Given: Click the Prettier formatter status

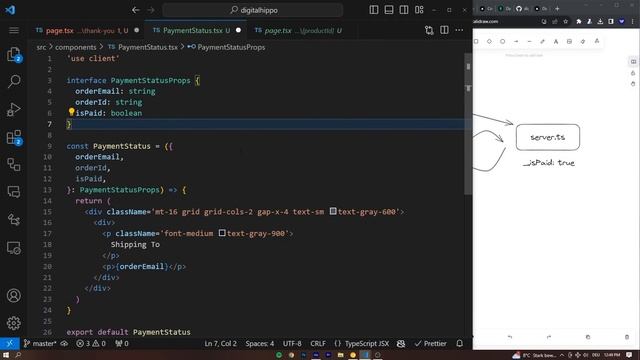Looking at the screenshot, I should coord(431,343).
